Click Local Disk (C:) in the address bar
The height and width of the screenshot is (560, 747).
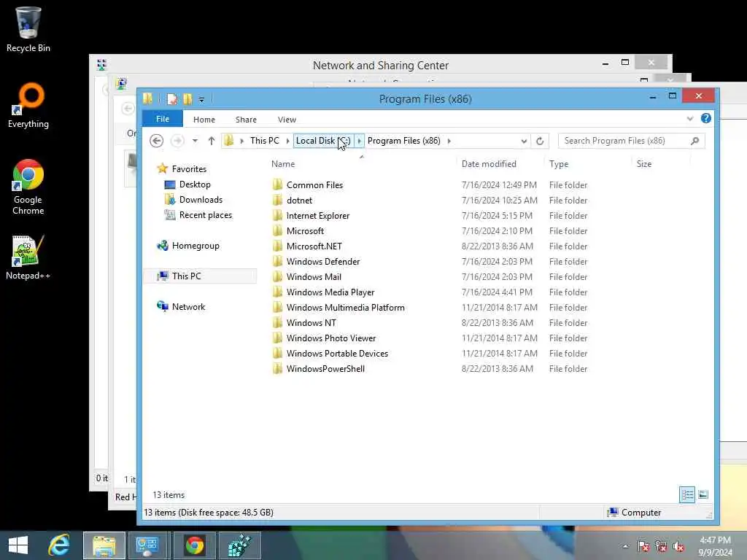[x=323, y=141]
